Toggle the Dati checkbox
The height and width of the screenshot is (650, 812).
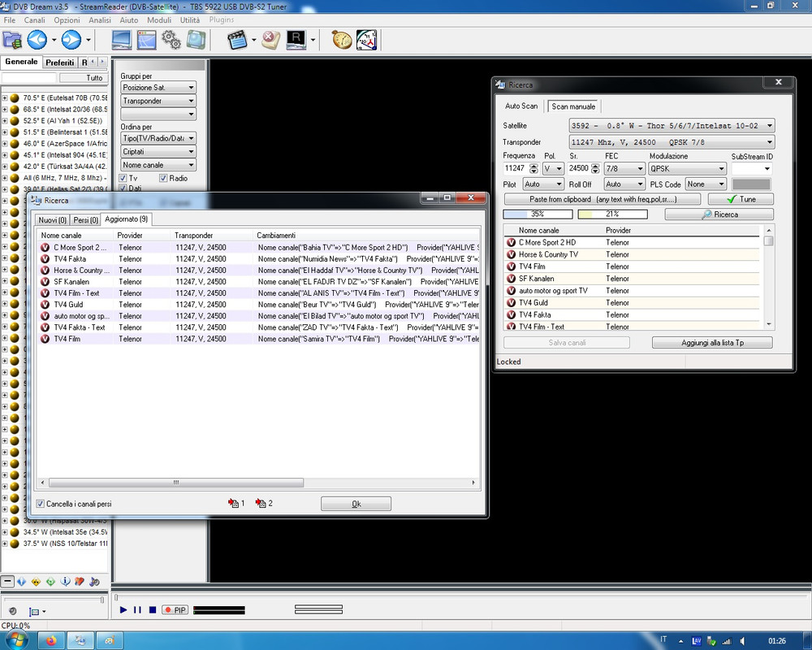coord(123,188)
